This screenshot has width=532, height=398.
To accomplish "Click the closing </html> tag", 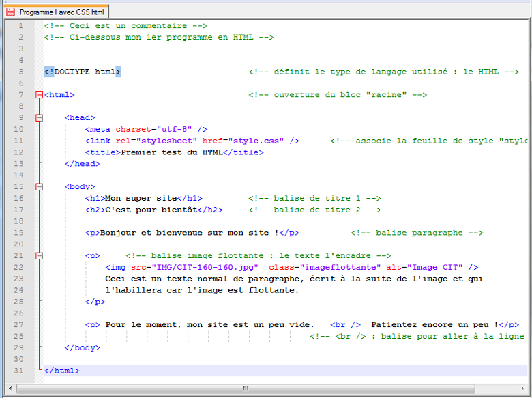I will tap(62, 371).
